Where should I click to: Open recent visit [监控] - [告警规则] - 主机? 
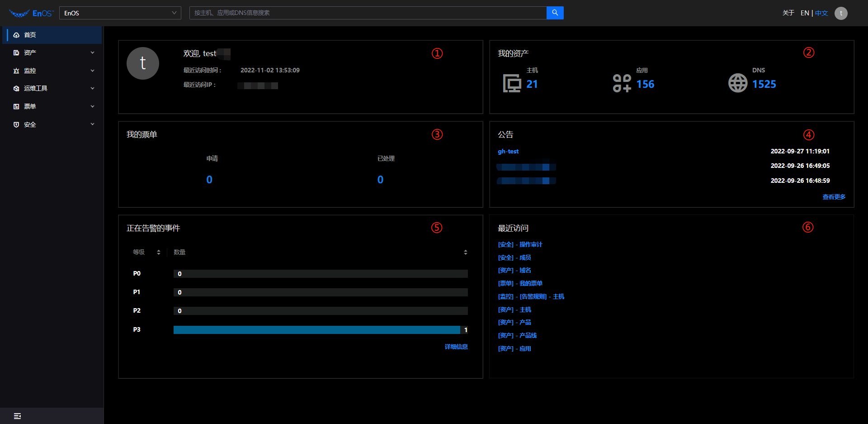pyautogui.click(x=531, y=296)
